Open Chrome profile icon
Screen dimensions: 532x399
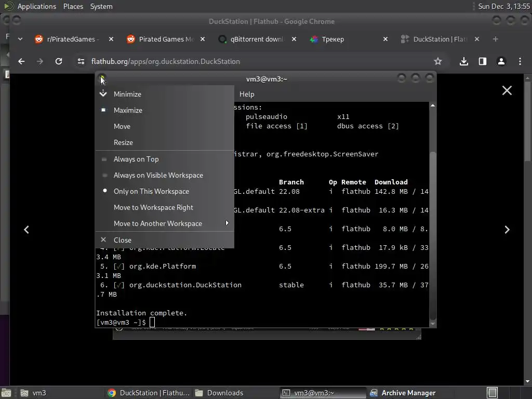click(501, 61)
